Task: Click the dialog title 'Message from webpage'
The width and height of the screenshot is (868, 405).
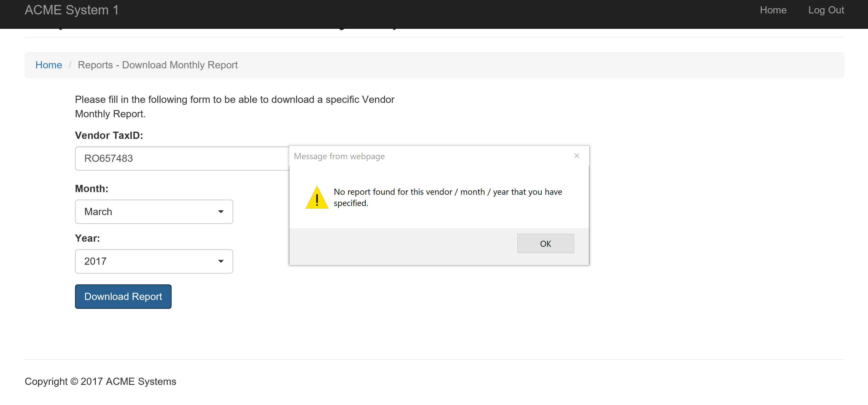Action: coord(339,157)
